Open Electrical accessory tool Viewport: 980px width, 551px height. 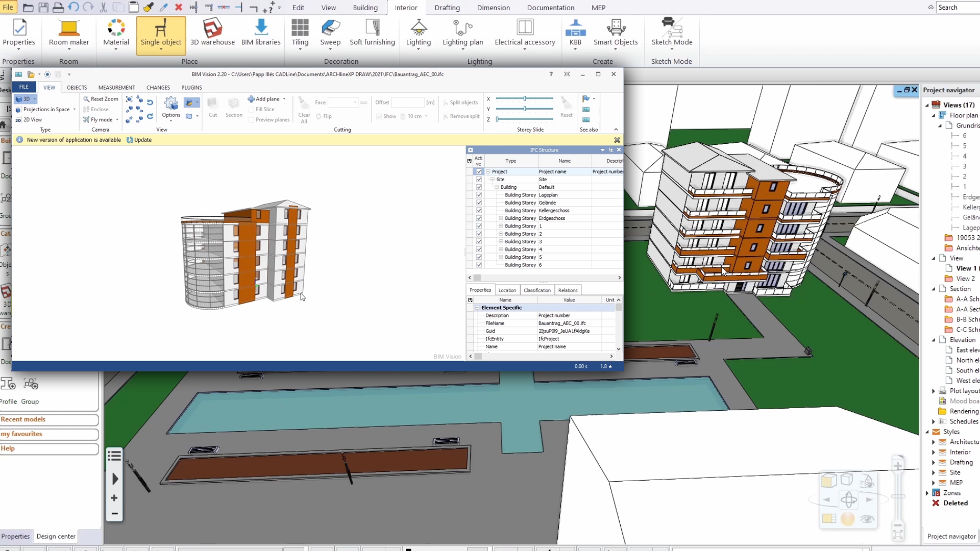[525, 34]
